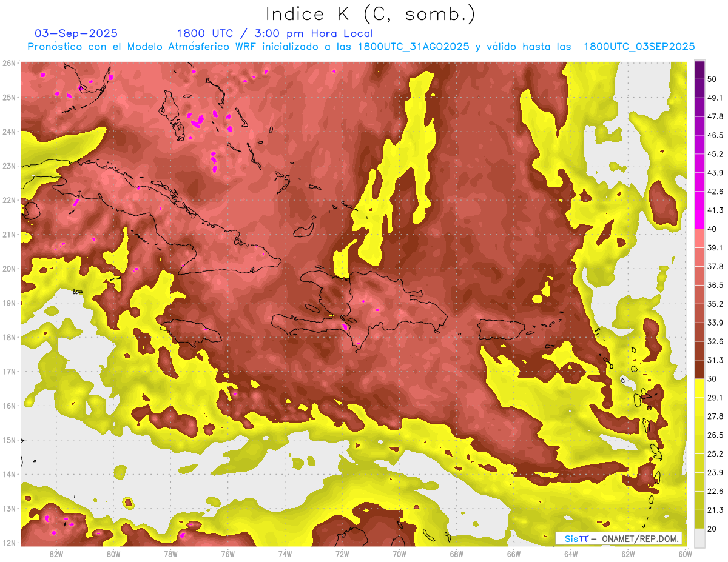Image resolution: width=728 pixels, height=562 pixels.
Task: Select the dark purple color bar segment above 50
Action: pyautogui.click(x=699, y=70)
